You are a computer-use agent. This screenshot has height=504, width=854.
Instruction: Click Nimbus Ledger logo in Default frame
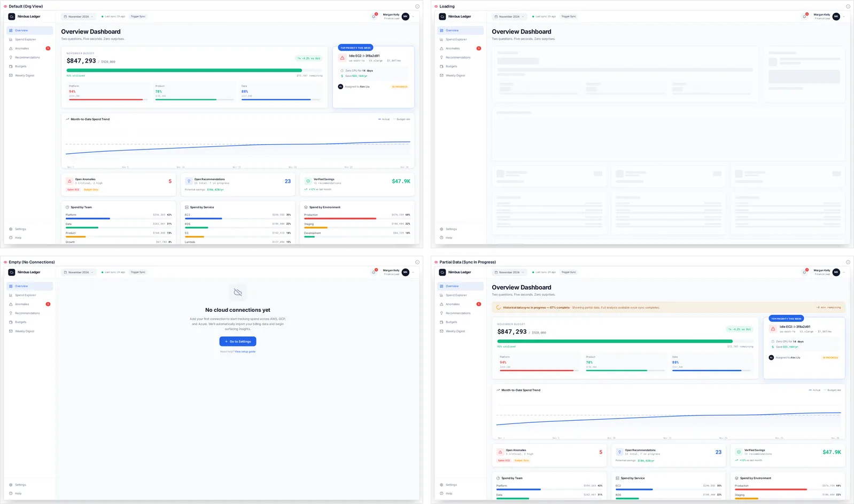[x=12, y=17]
